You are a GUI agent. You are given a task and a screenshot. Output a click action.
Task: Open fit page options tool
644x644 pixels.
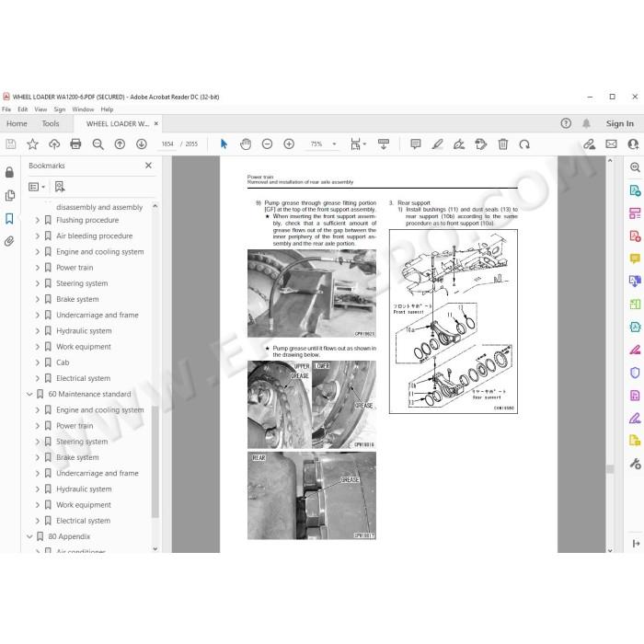[358, 144]
